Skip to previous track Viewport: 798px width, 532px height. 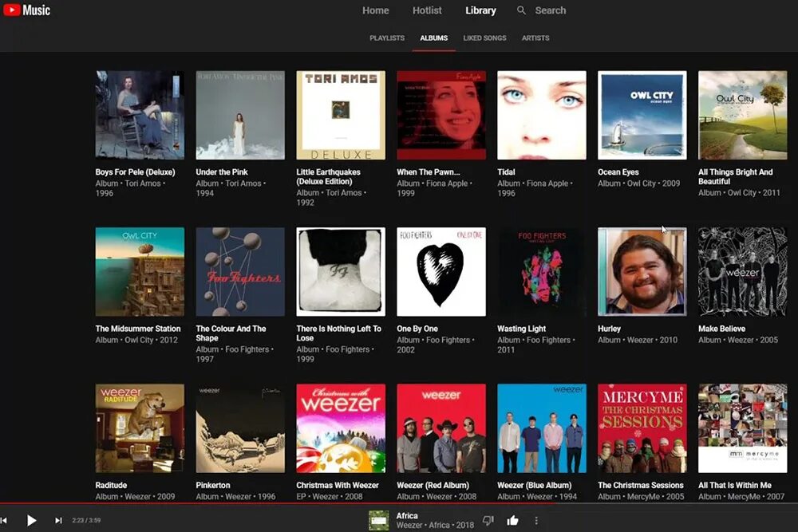[x=3, y=520]
